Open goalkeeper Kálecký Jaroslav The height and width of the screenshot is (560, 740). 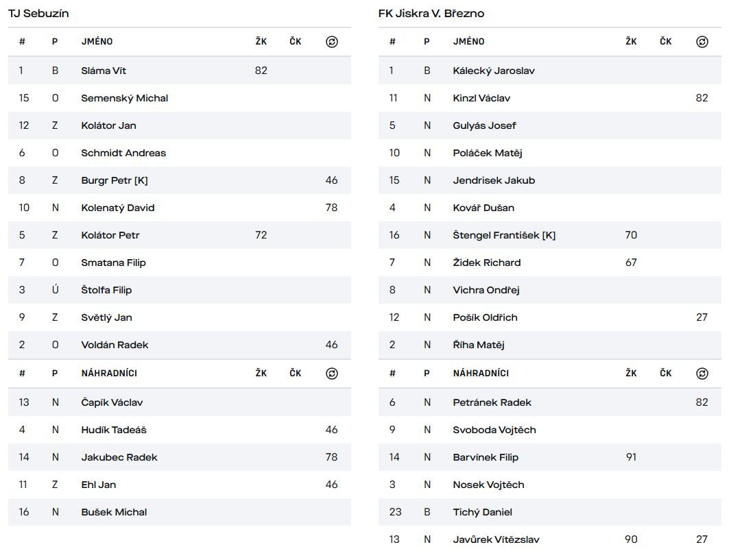(494, 71)
